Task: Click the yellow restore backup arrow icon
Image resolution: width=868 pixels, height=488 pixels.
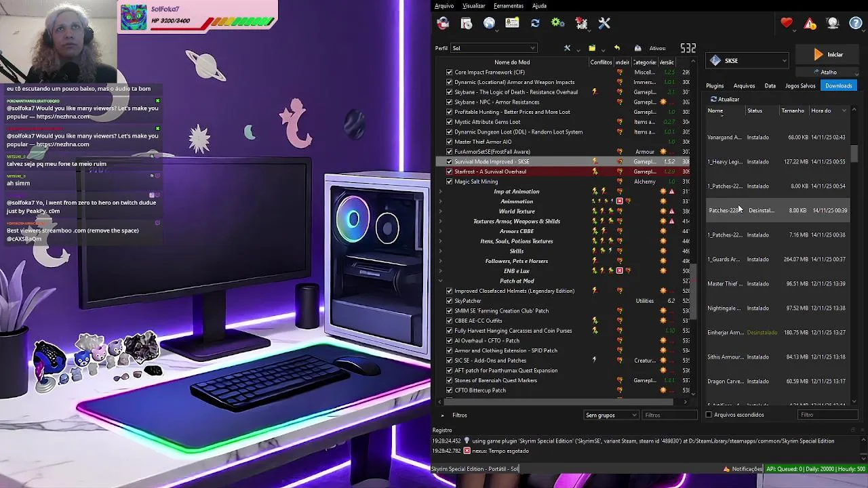Action: [x=616, y=48]
